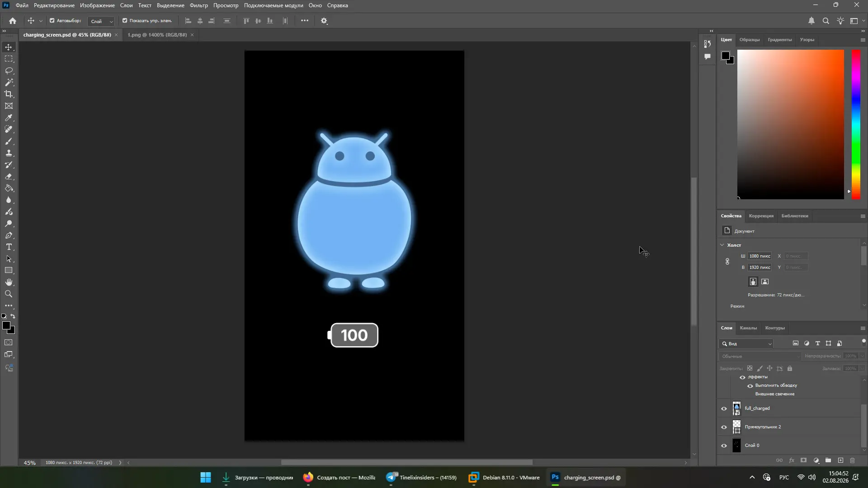
Task: Add a layer mask
Action: [804, 460]
